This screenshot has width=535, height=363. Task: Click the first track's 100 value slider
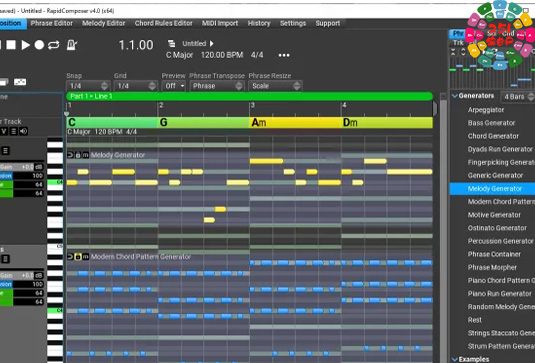tap(21, 176)
